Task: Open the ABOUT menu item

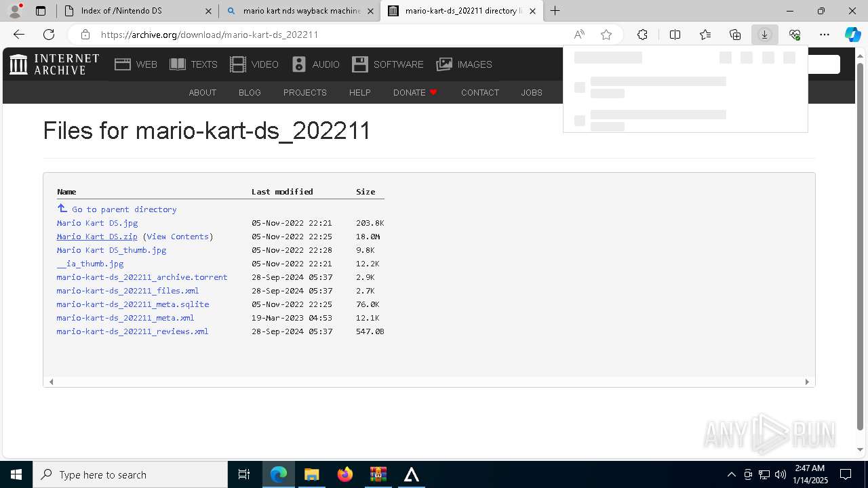Action: point(202,93)
